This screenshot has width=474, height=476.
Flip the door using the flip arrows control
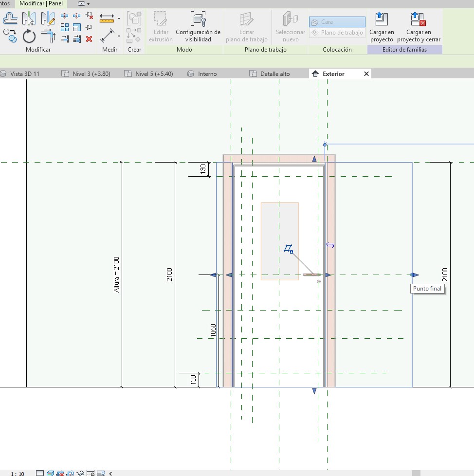tap(330, 245)
